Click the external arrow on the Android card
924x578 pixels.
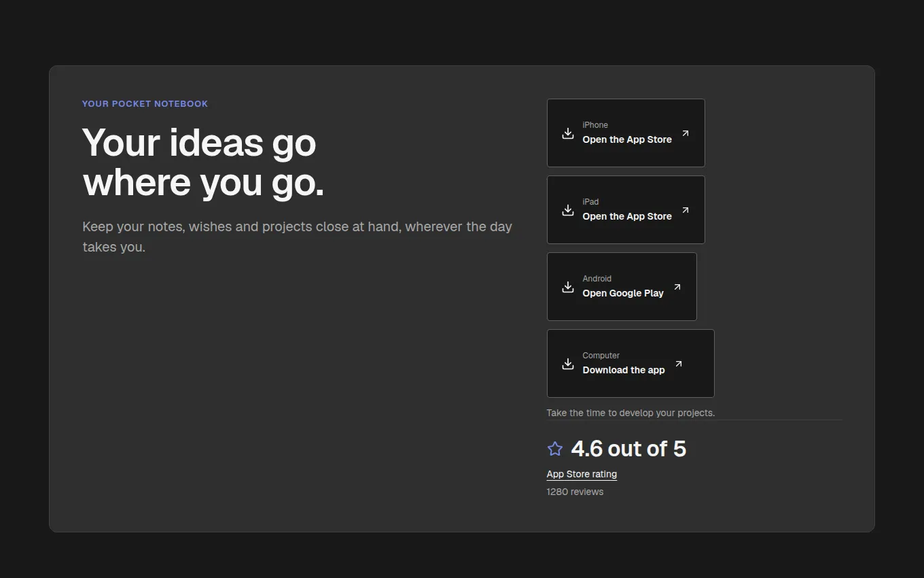677,287
